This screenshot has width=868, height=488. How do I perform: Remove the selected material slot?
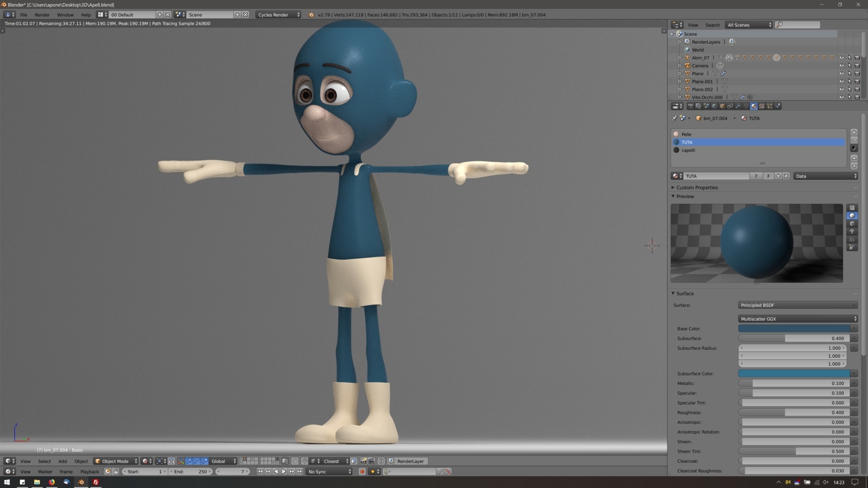[x=854, y=140]
